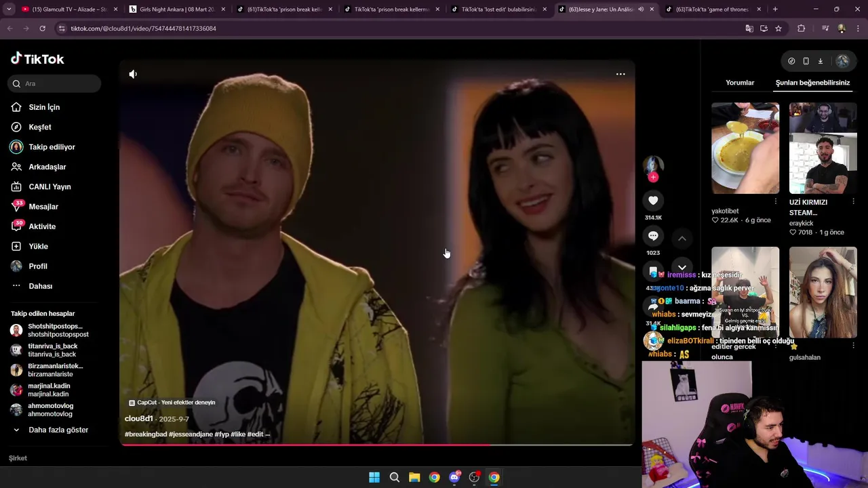Open the video author's avatar
The width and height of the screenshot is (868, 488).
click(653, 165)
